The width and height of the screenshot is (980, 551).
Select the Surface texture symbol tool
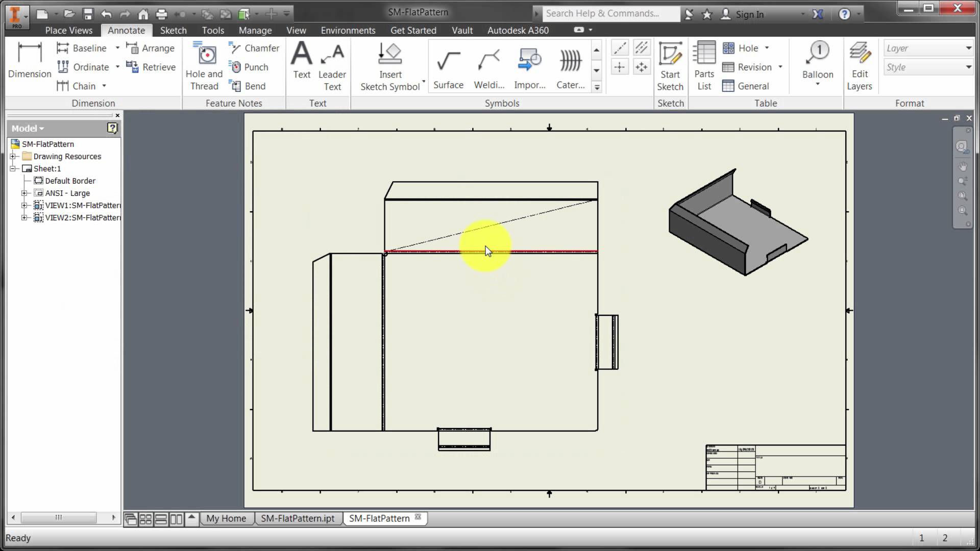[x=448, y=67]
